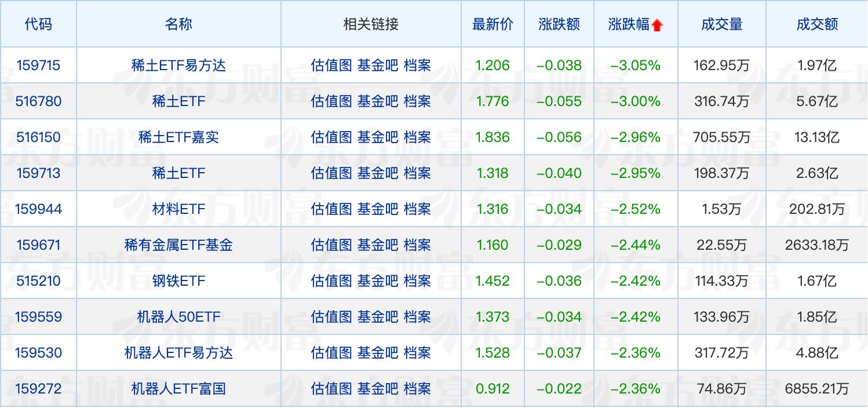Open fund code 159715 link
The width and height of the screenshot is (868, 408).
[x=38, y=65]
